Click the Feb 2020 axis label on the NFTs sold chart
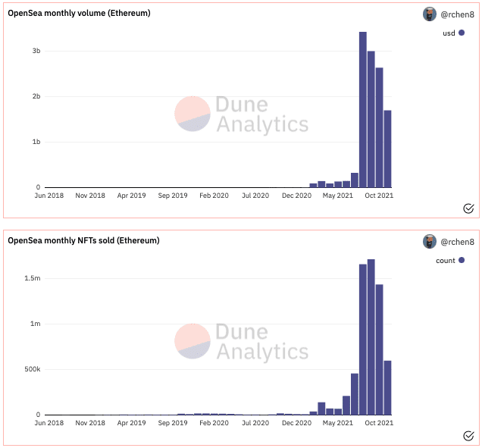Viewport: 482px width, 448px height. [x=214, y=423]
